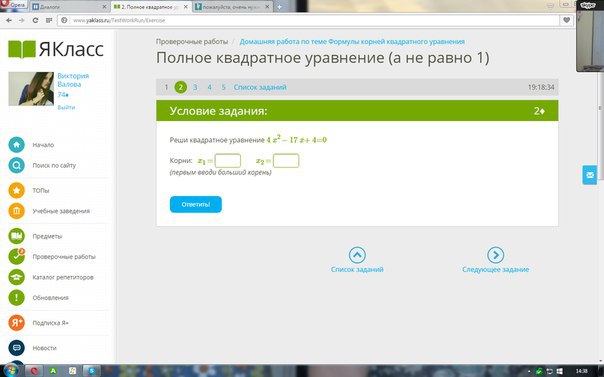Viewport: 604px width, 377px height.
Task: Open the Начало home icon
Action: [x=17, y=145]
